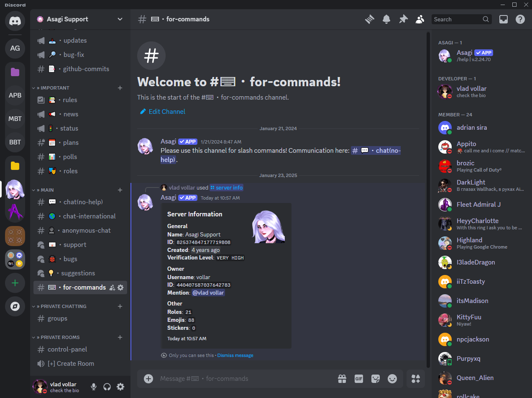This screenshot has height=398, width=532.
Task: Create invite for for-commands channel
Action: coord(112,288)
